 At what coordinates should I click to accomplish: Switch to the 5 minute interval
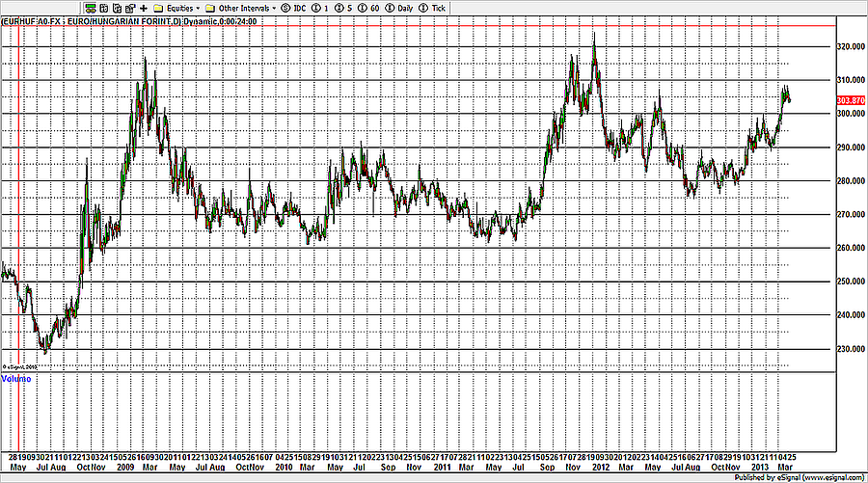click(x=344, y=7)
